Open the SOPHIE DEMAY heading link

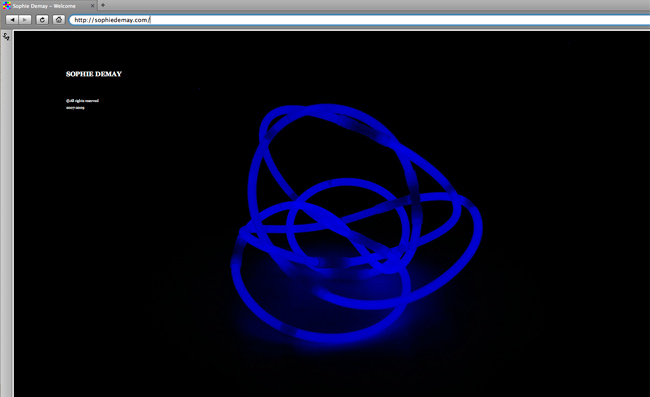(x=94, y=74)
